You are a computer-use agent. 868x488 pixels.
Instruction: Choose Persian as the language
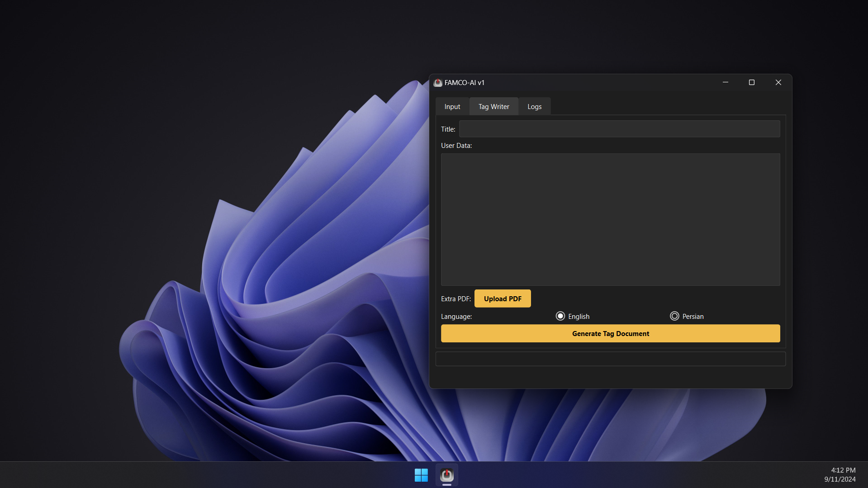tap(674, 316)
